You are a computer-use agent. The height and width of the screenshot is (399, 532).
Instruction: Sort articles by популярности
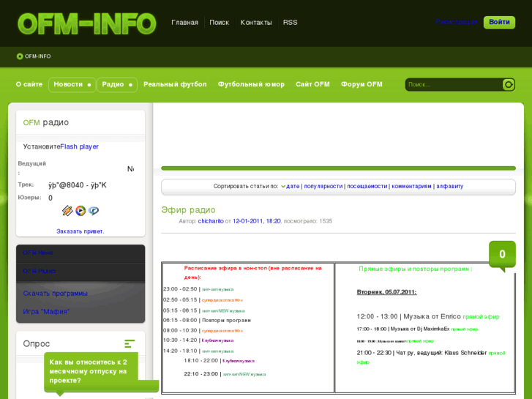point(323,187)
